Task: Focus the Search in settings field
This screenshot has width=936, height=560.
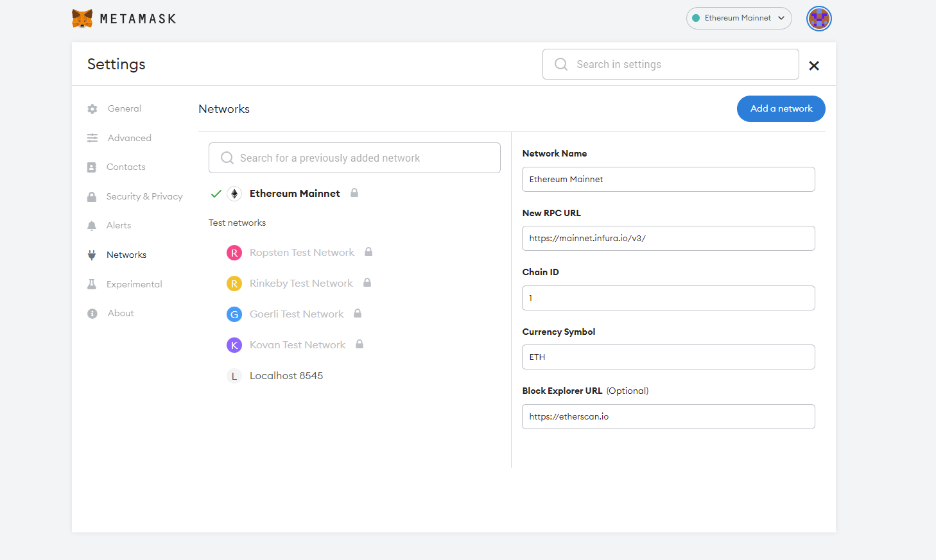Action: point(671,64)
